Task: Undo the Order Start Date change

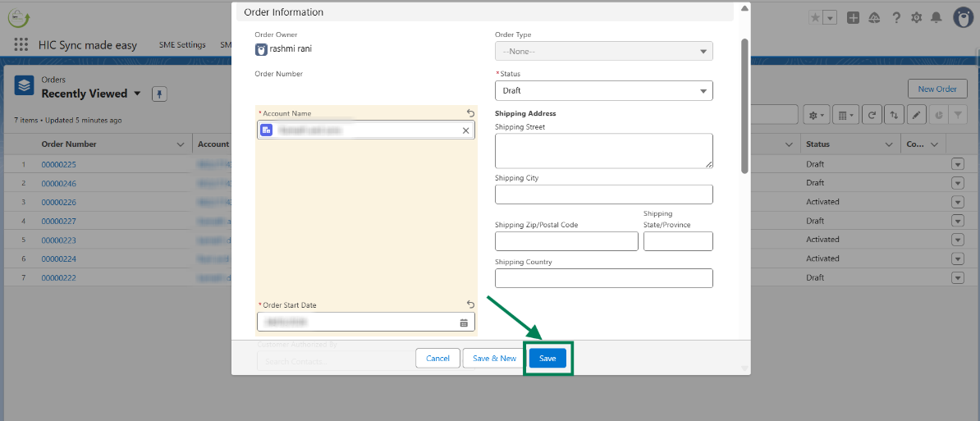Action: coord(470,304)
